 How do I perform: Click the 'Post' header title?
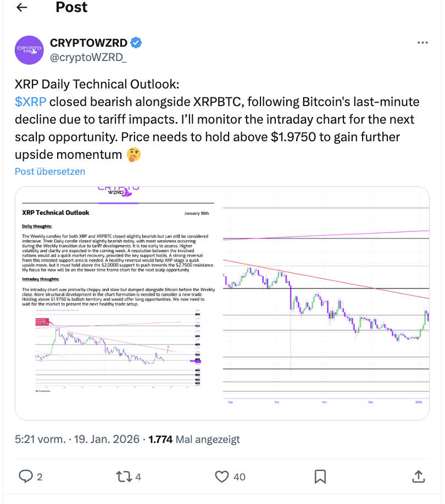point(71,7)
